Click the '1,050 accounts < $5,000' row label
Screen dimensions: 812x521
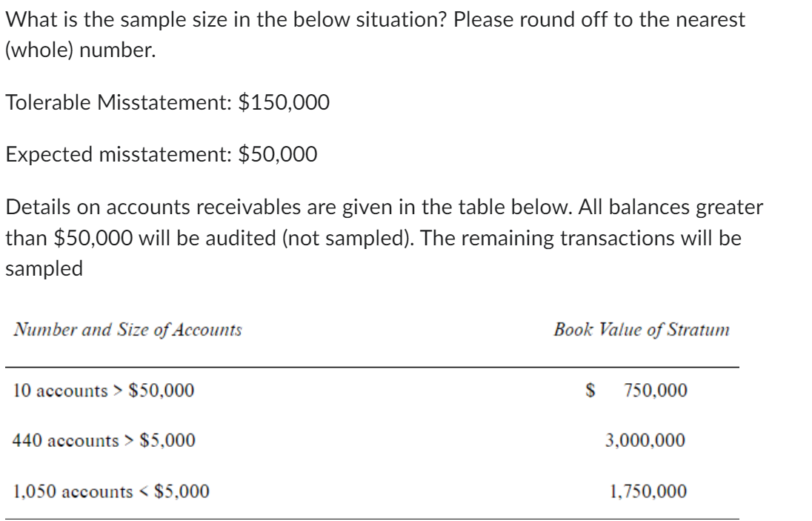pos(111,490)
